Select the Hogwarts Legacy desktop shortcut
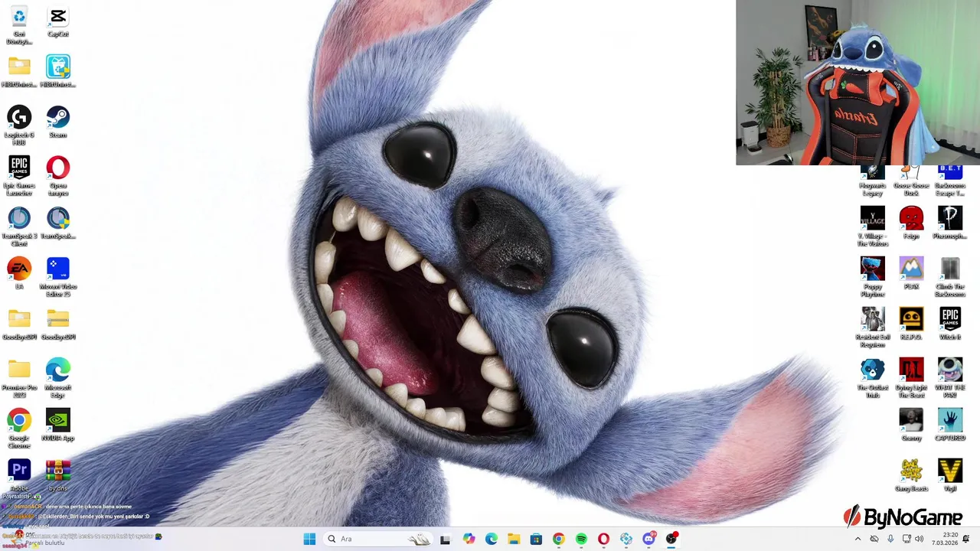Image resolution: width=980 pixels, height=551 pixels. coord(873,181)
